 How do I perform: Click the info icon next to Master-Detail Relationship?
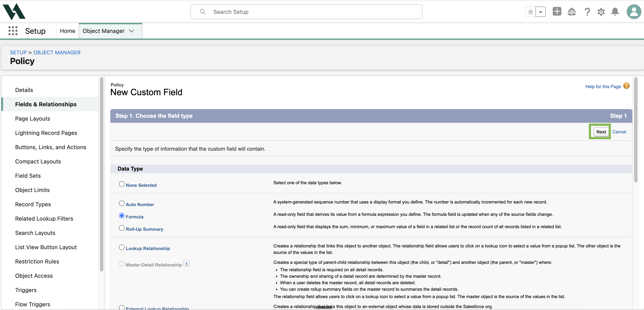coord(186,263)
